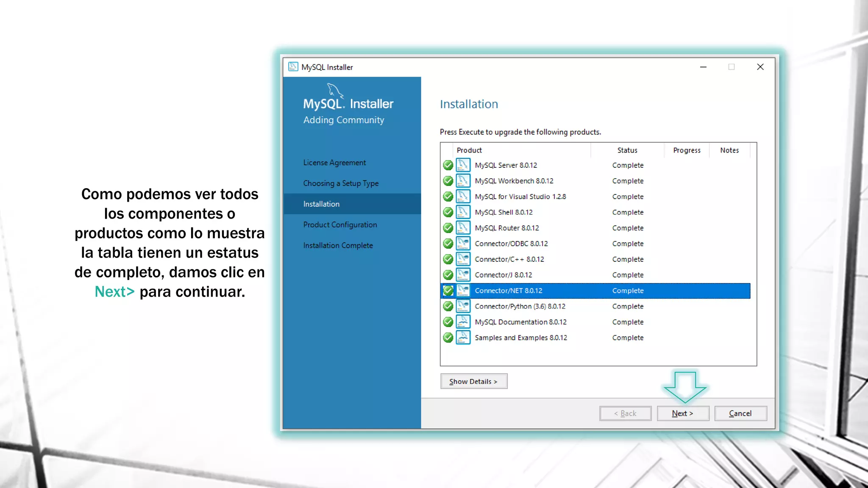Click green checkmark beside MySQL Workbench
Image resolution: width=868 pixels, height=488 pixels.
click(448, 181)
